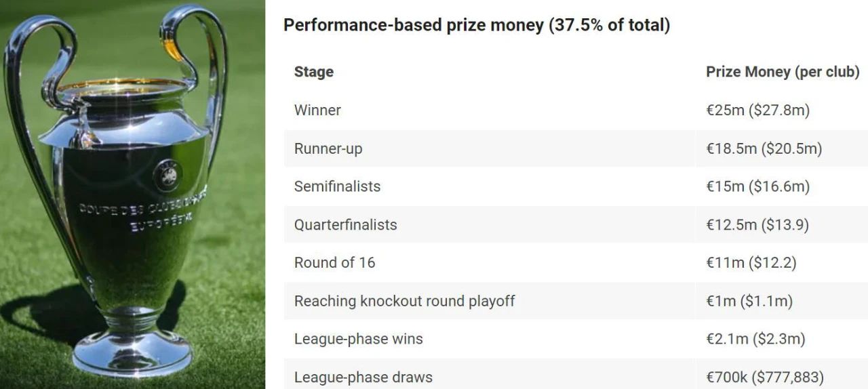
Task: Click the Stage column header
Action: (314, 72)
